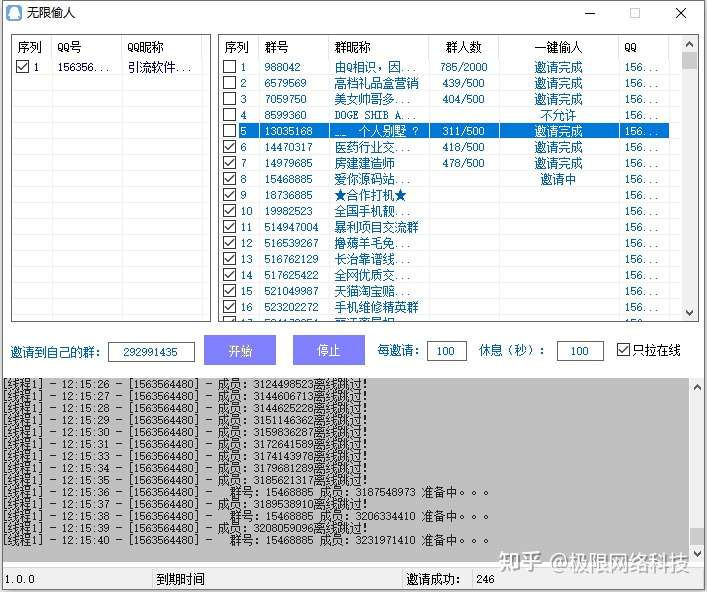The image size is (707, 592).
Task: Uncheck the checkbox for group 15468885
Action: 229,179
